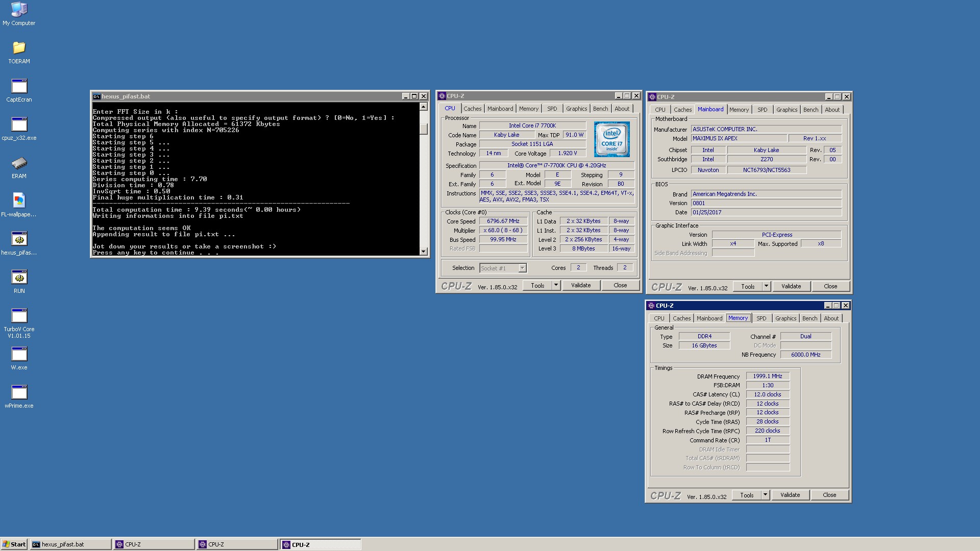Viewport: 980px width, 551px height.
Task: Open SPD tab in the Mainboard window
Action: point(762,110)
